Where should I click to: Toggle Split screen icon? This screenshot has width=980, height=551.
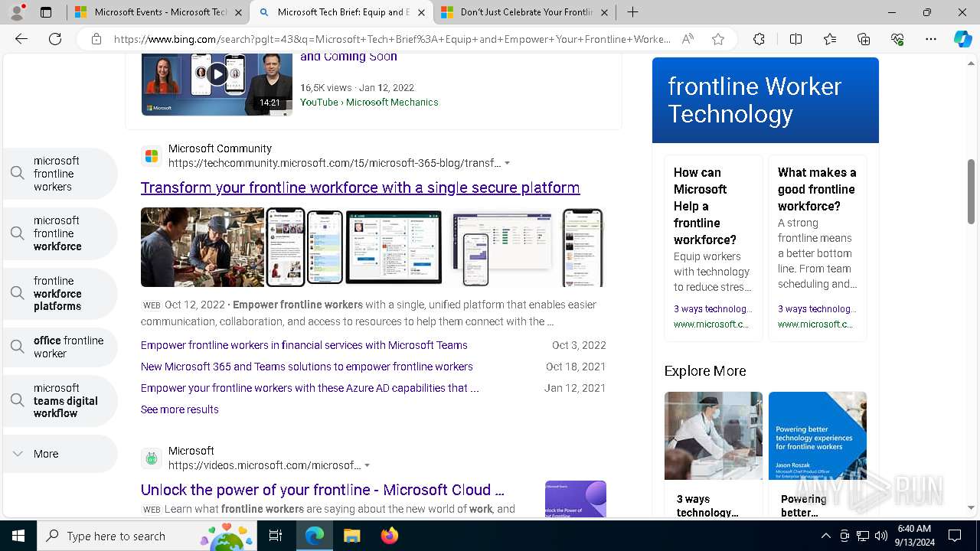pos(795,39)
